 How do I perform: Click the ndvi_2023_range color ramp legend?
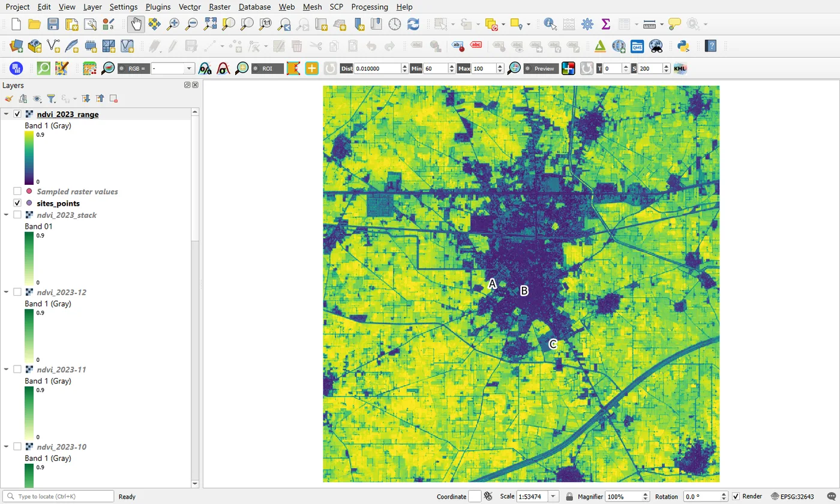point(29,158)
